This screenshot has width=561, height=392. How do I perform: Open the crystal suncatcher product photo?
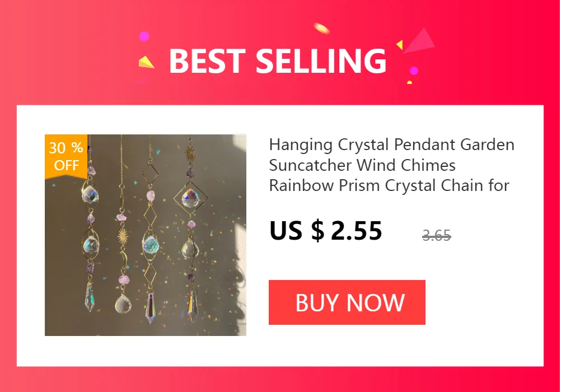(145, 235)
